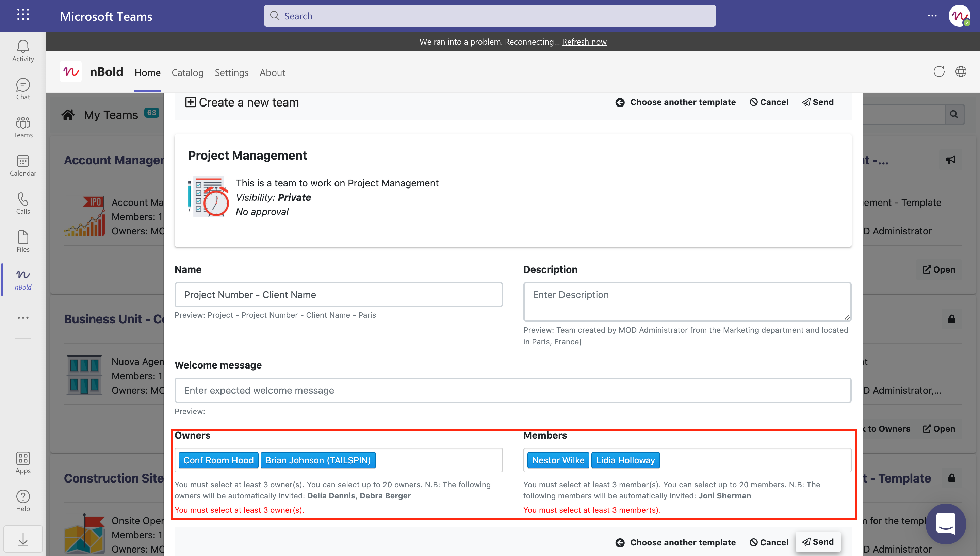
Task: Open the profile avatar menu
Action: click(959, 16)
